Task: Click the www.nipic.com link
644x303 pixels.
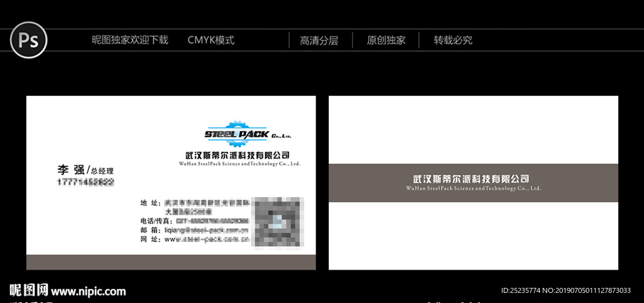Action: coord(89,292)
